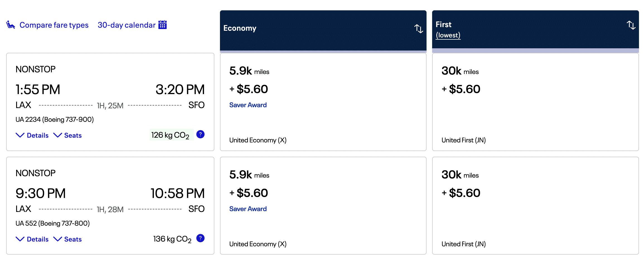Click CO2 help icon for UA 552
This screenshot has width=644, height=258.
(x=200, y=238)
